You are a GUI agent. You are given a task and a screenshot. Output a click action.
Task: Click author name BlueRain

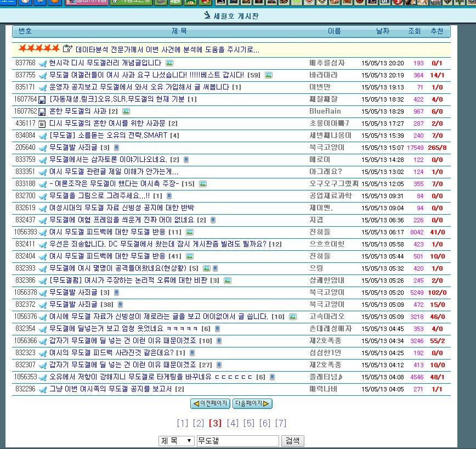tap(325, 111)
